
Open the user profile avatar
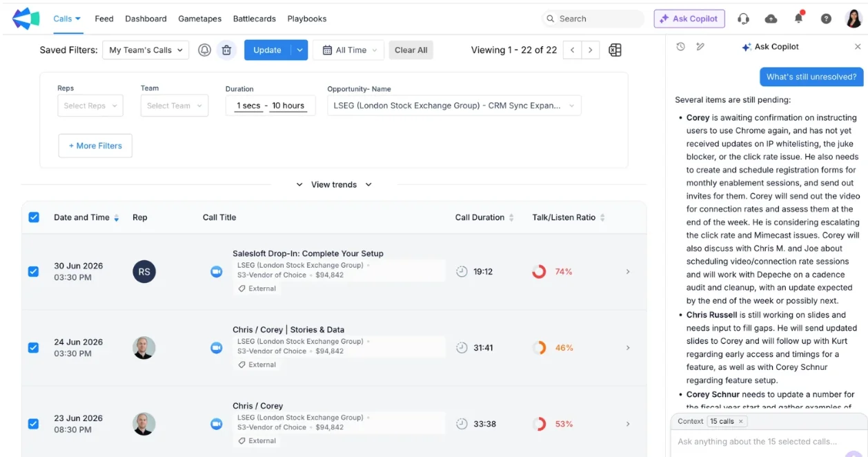pos(854,19)
